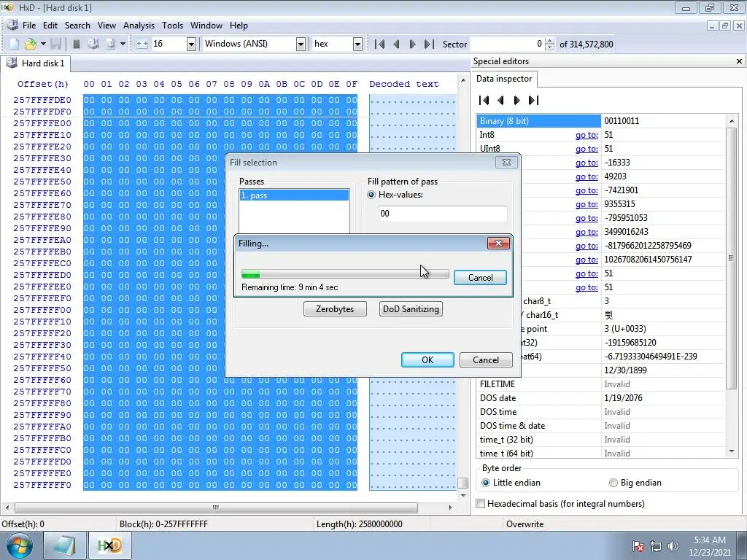Switch to the Data inspector tab
Screen dimensions: 747x560
coord(504,79)
